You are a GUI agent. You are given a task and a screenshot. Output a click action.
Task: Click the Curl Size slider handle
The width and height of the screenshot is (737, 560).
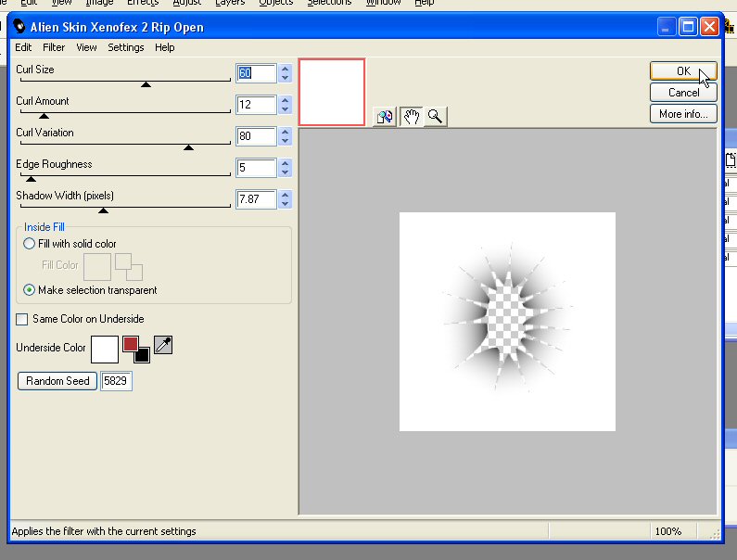146,84
